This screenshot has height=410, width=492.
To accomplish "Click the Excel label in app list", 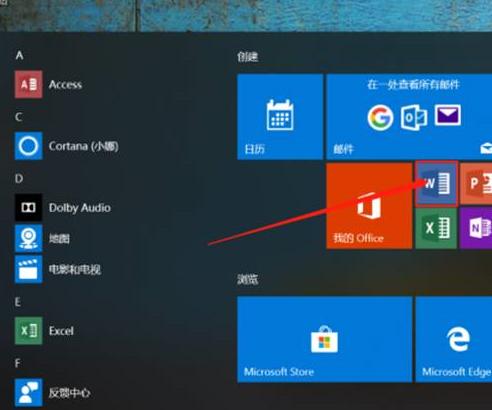I will coord(61,331).
